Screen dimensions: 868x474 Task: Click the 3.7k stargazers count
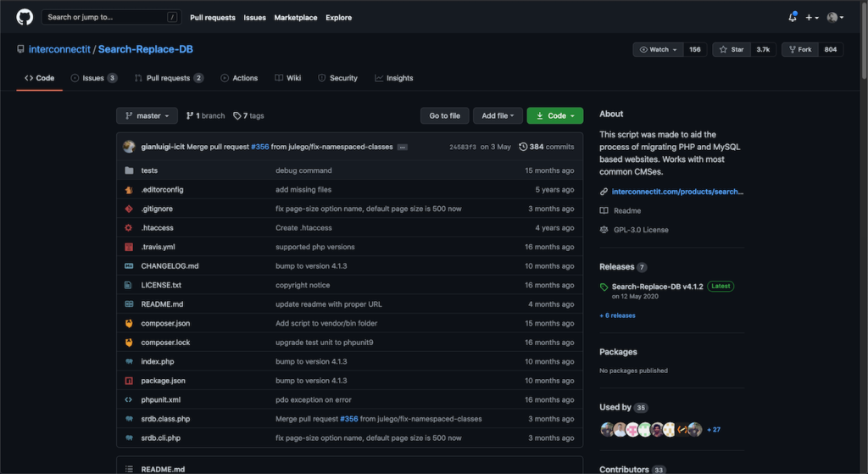(763, 49)
